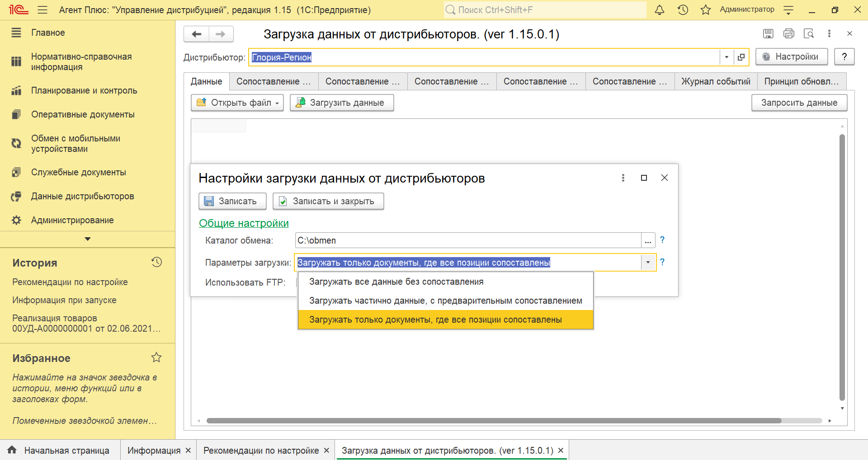Click the Дистрибьютор input field

(x=484, y=57)
